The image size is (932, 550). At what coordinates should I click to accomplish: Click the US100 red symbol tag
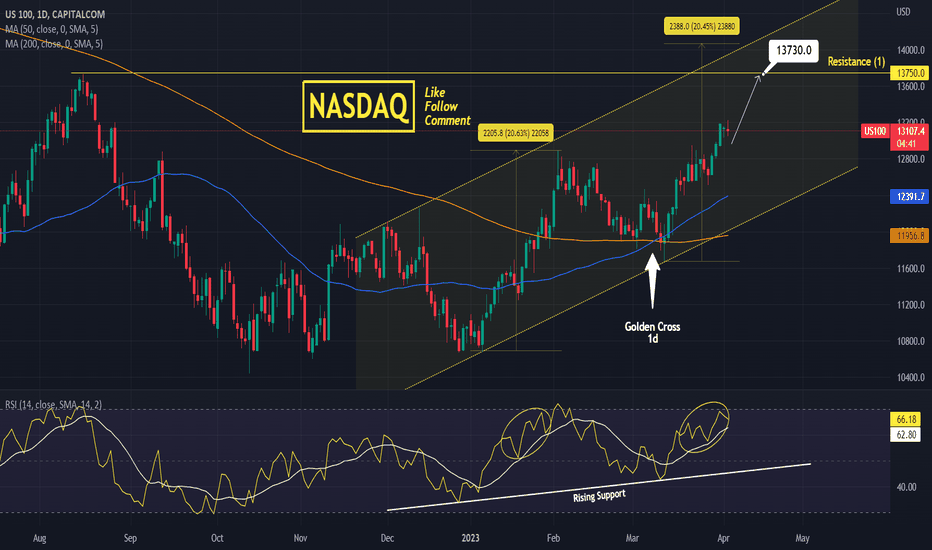click(x=874, y=131)
